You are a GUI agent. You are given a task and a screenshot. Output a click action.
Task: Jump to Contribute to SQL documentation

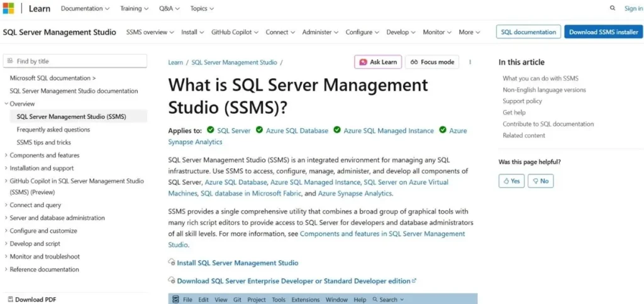click(x=548, y=123)
